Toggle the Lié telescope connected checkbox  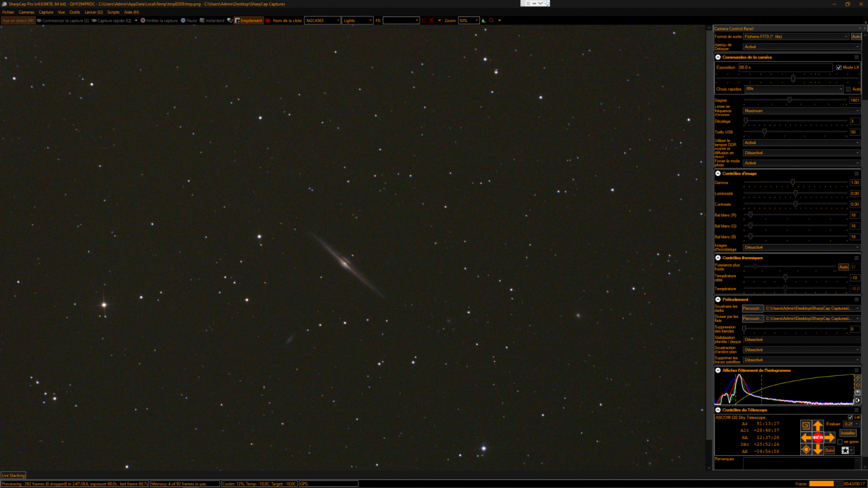click(850, 417)
